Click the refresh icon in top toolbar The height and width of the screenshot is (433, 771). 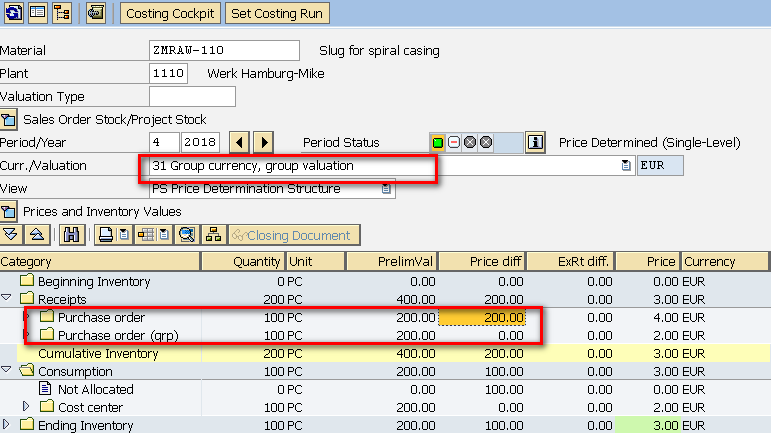click(x=14, y=13)
